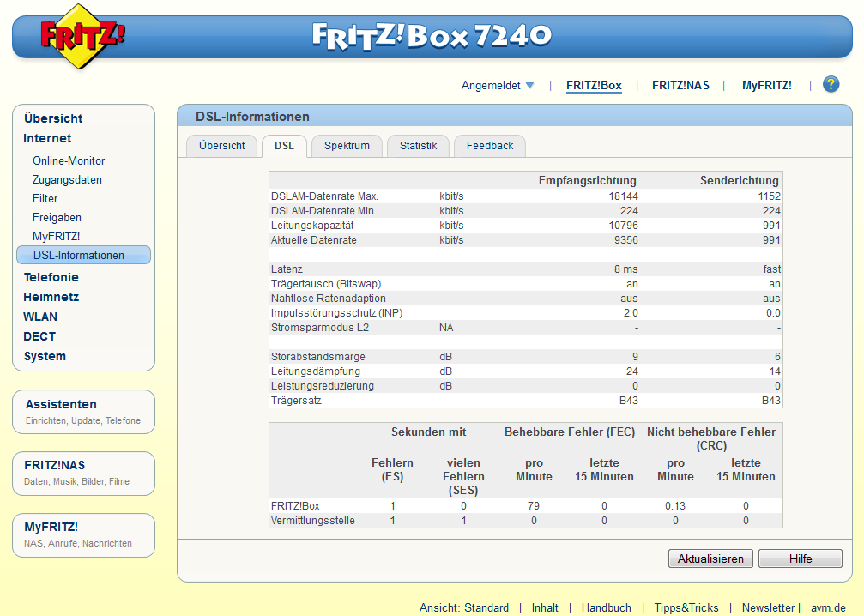Open the FRITZ!NAS sidebar panel
This screenshot has width=864, height=616.
[x=83, y=474]
